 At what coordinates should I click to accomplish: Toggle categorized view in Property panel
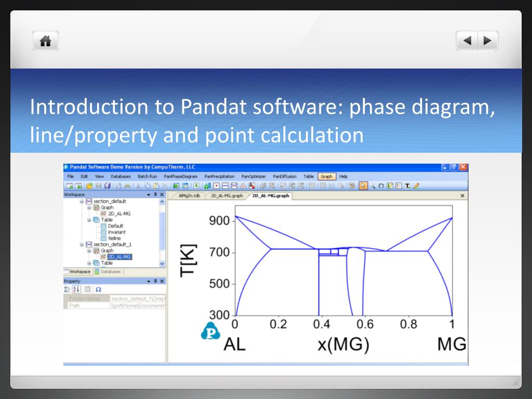pos(67,289)
